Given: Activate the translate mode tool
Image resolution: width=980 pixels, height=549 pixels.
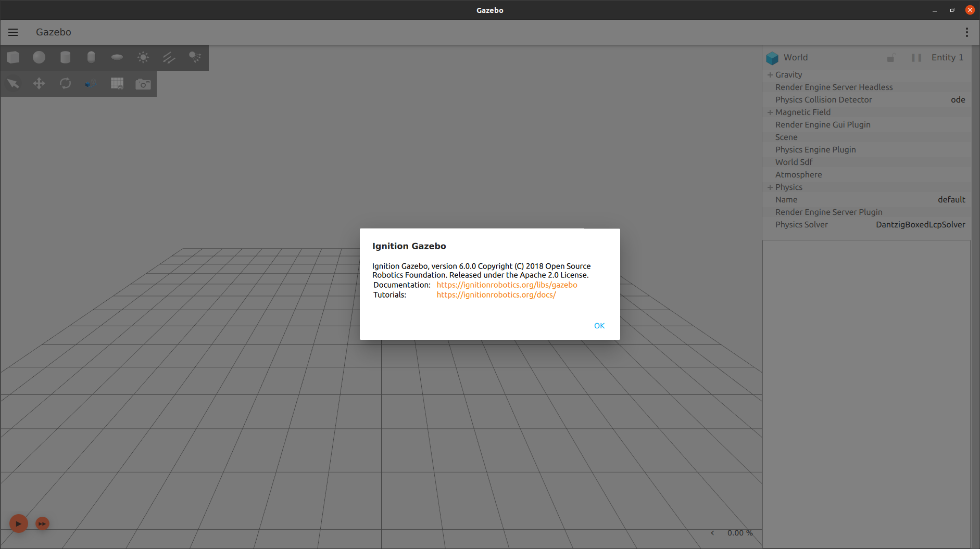Looking at the screenshot, I should [39, 83].
